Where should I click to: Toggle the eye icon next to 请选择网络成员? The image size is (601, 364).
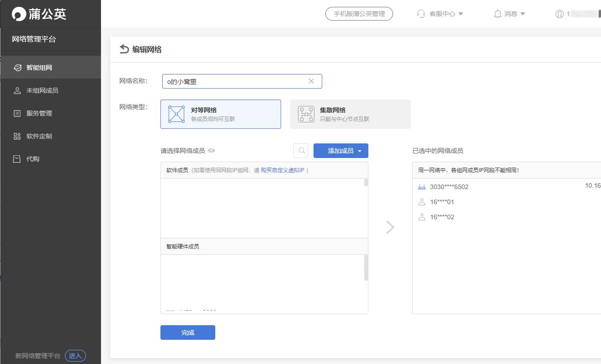coord(212,150)
